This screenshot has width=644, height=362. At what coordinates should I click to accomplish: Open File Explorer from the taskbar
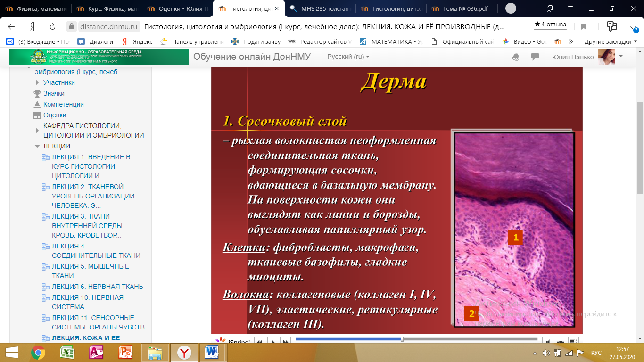click(155, 352)
